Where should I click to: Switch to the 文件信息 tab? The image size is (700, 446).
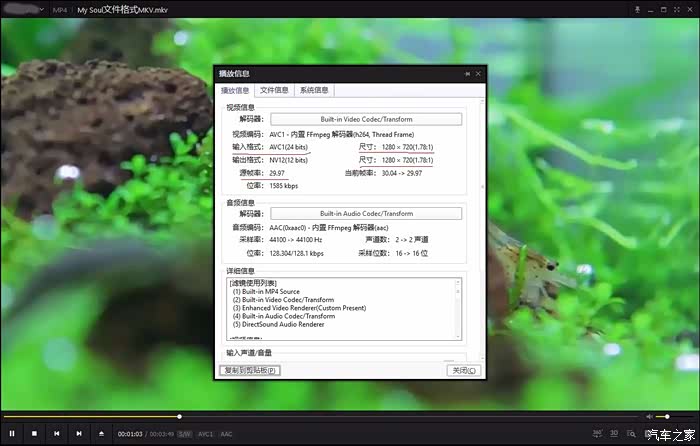click(x=274, y=90)
